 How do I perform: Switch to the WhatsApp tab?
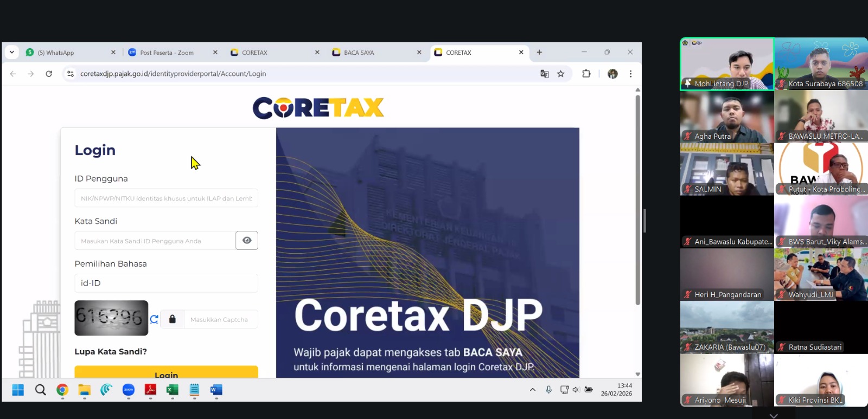(x=70, y=53)
